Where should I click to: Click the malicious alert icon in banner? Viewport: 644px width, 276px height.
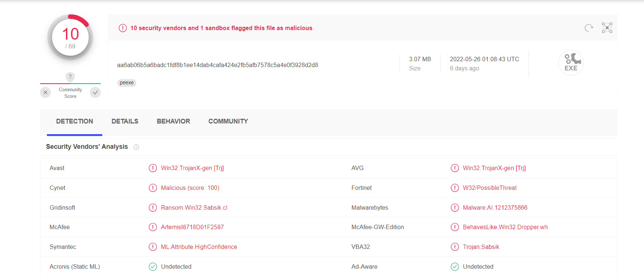point(123,28)
